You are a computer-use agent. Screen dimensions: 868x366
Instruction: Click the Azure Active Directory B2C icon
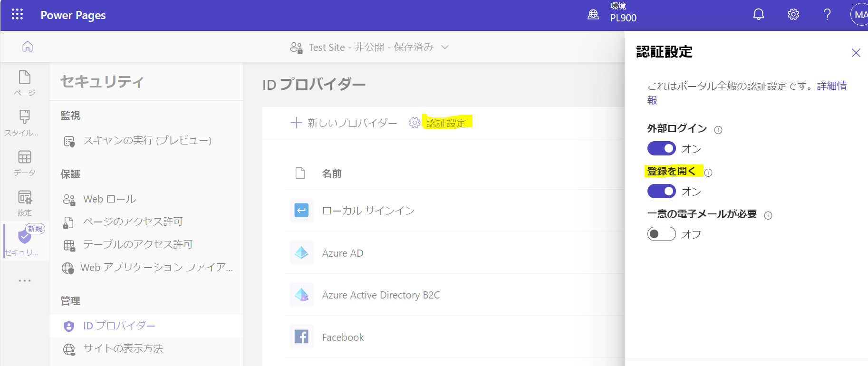tap(301, 295)
